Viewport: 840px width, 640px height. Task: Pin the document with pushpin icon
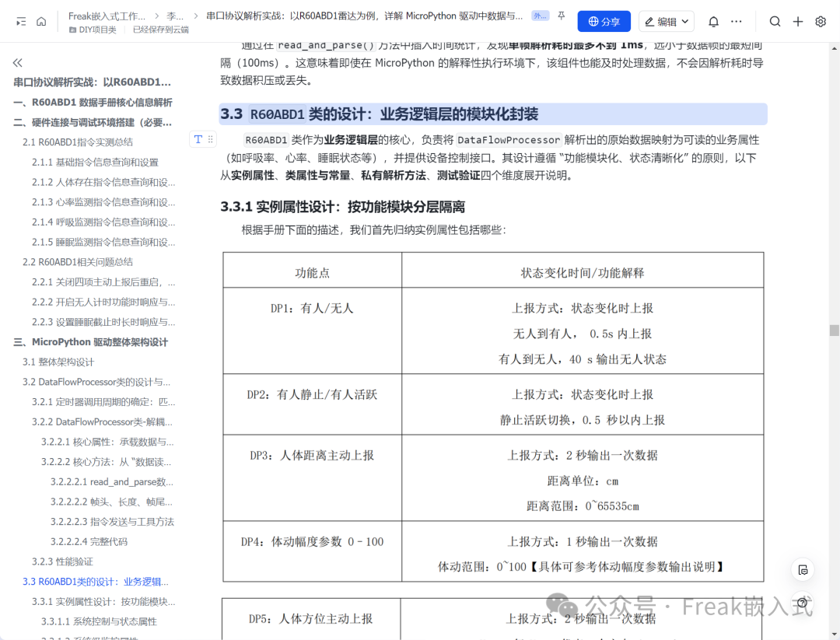[x=561, y=16]
